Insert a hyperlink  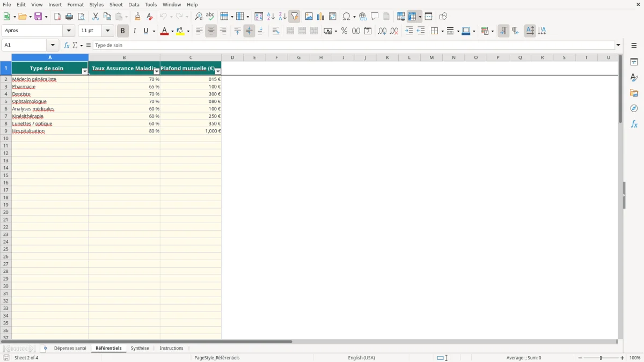click(363, 17)
